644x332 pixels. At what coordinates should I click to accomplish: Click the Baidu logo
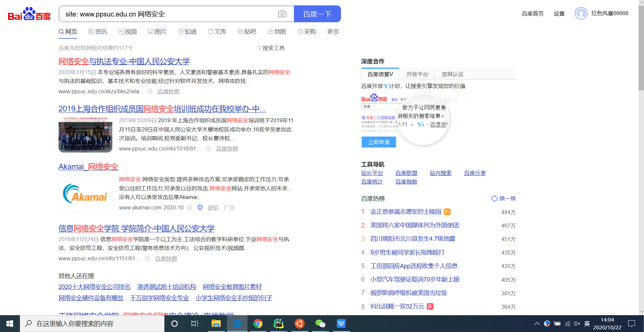[29, 14]
